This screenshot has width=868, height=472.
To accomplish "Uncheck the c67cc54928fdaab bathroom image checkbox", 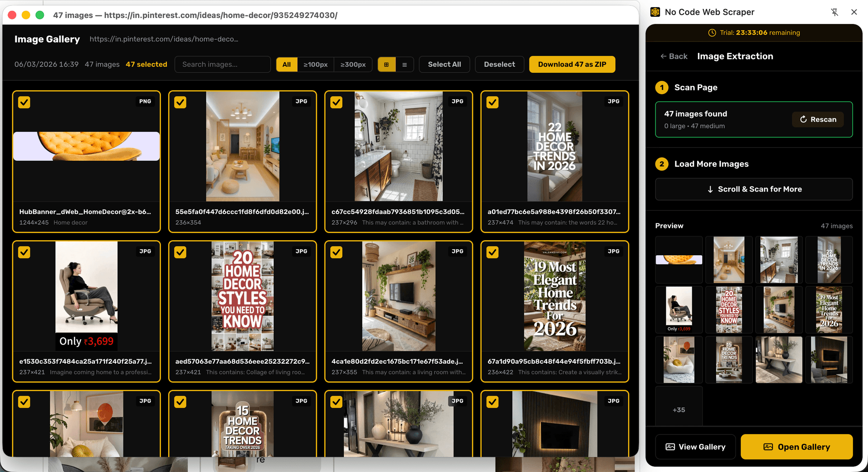I will click(x=336, y=103).
